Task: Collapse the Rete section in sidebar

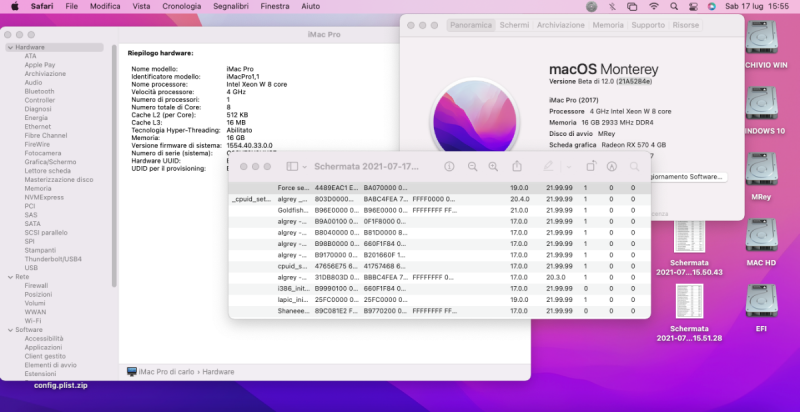Action: [10, 277]
